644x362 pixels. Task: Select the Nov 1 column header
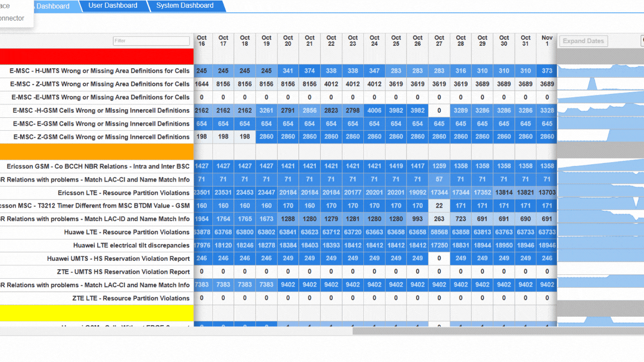pyautogui.click(x=547, y=41)
